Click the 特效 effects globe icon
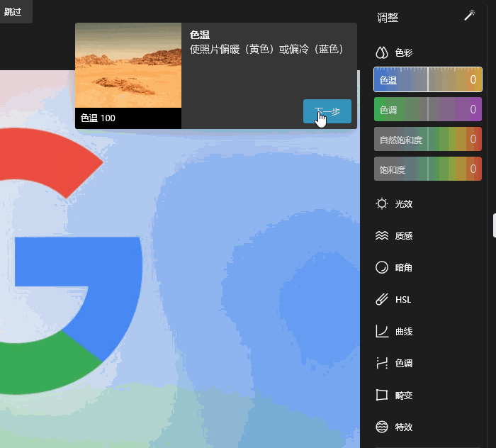The width and height of the screenshot is (496, 448). [x=382, y=427]
